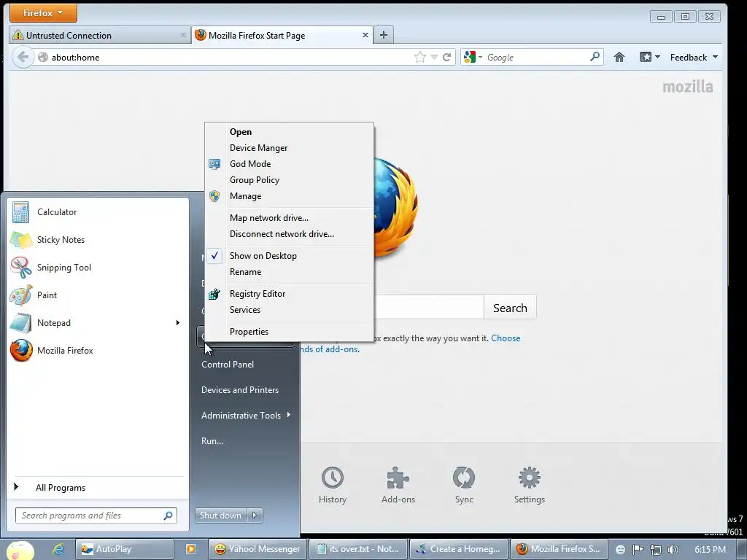
Task: Switch to Create a Homegroup taskbar window
Action: pyautogui.click(x=459, y=549)
